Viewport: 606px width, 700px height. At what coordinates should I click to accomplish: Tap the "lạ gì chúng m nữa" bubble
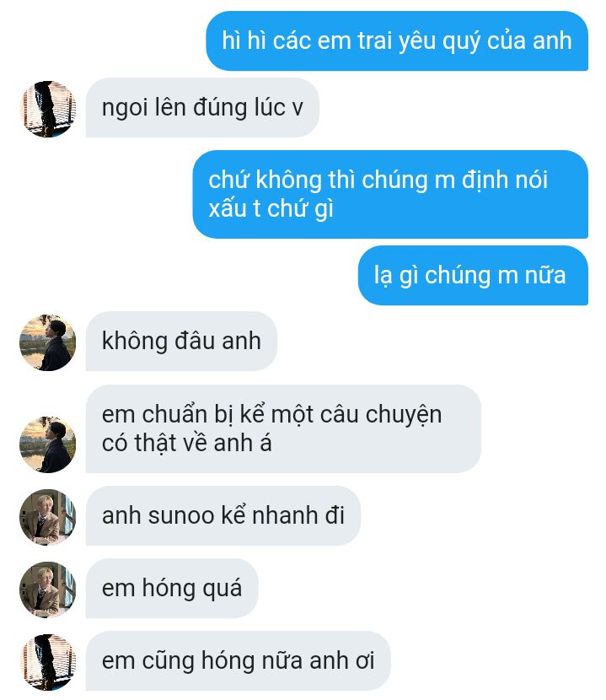(473, 276)
